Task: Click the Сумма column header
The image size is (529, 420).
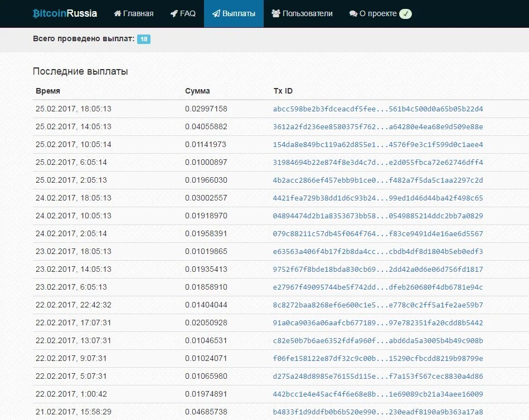Action: (197, 91)
